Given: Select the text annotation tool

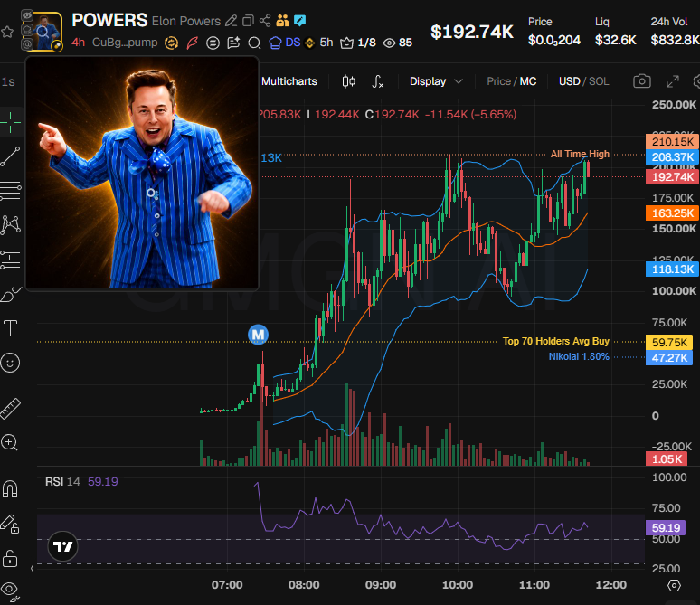Looking at the screenshot, I should pos(11,328).
